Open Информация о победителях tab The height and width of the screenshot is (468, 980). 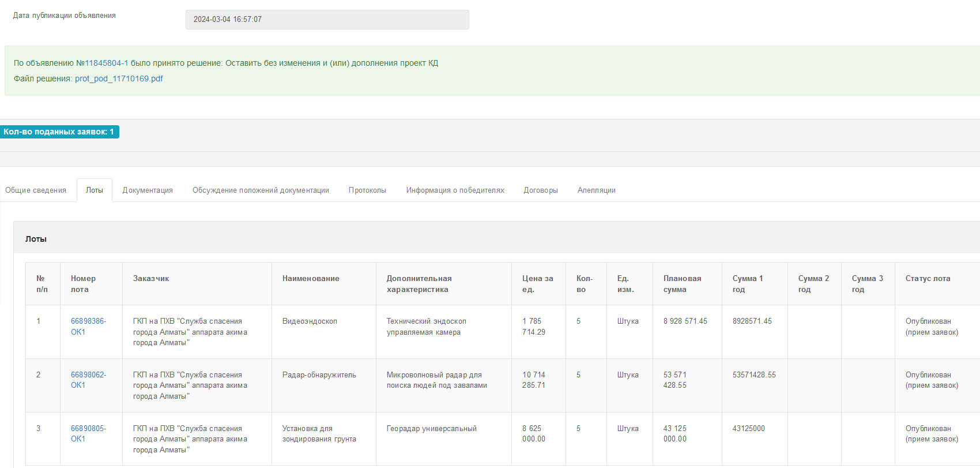click(x=455, y=190)
